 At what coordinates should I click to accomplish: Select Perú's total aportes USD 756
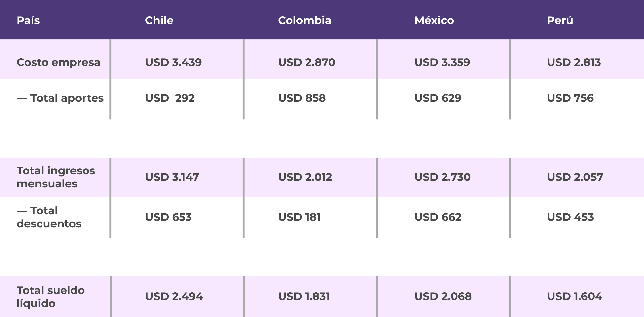click(570, 98)
